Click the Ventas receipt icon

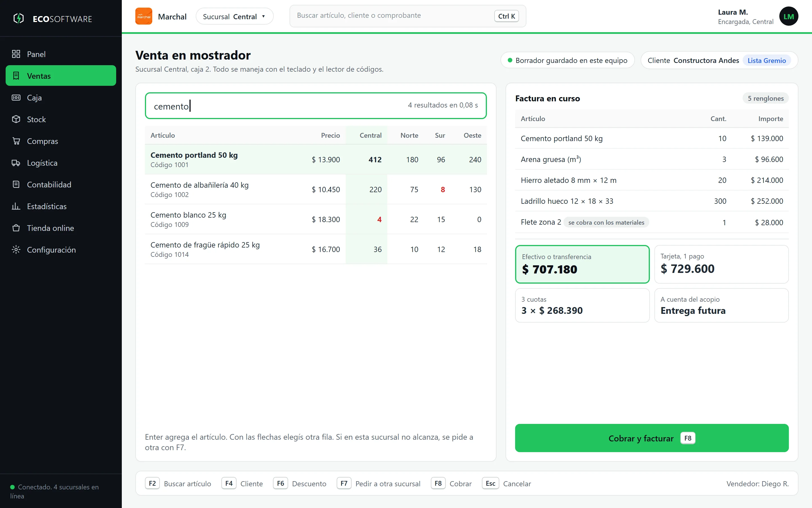point(16,76)
